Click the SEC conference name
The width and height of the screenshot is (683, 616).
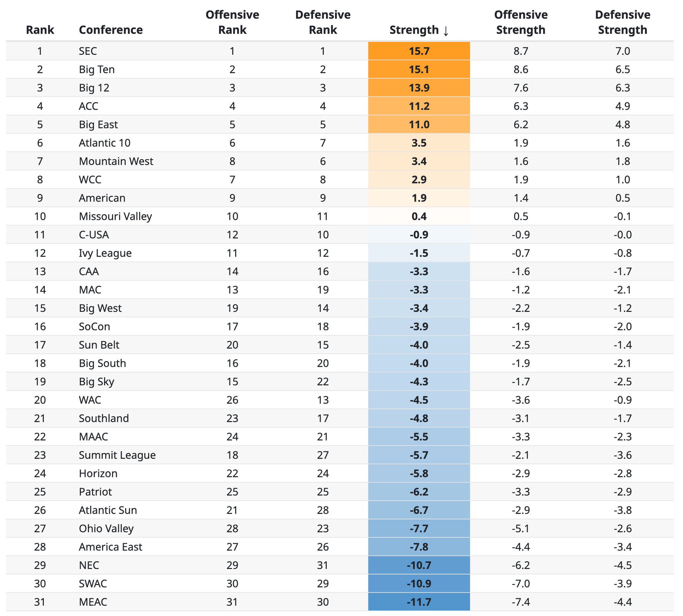88,51
